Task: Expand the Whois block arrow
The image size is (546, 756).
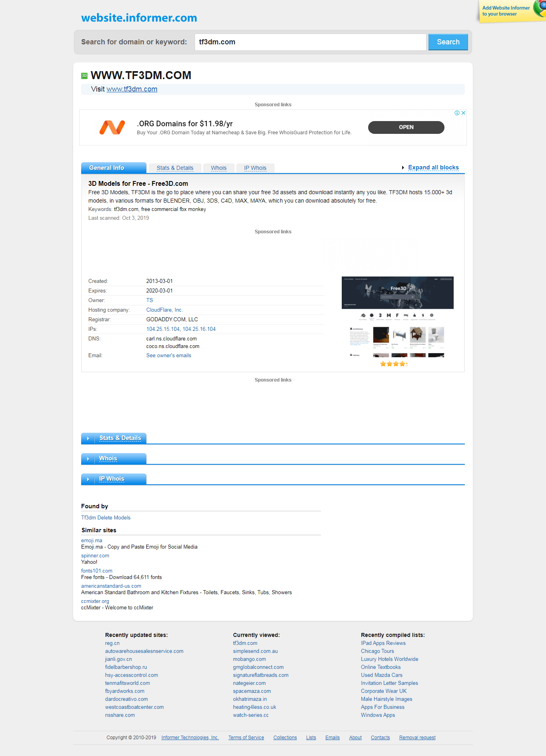Action: (88, 459)
